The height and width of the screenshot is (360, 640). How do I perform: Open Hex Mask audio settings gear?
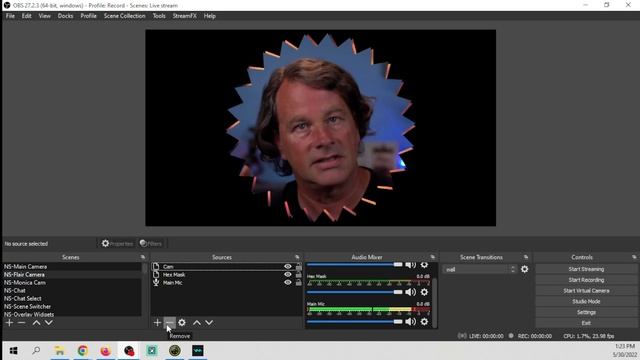click(x=424, y=292)
